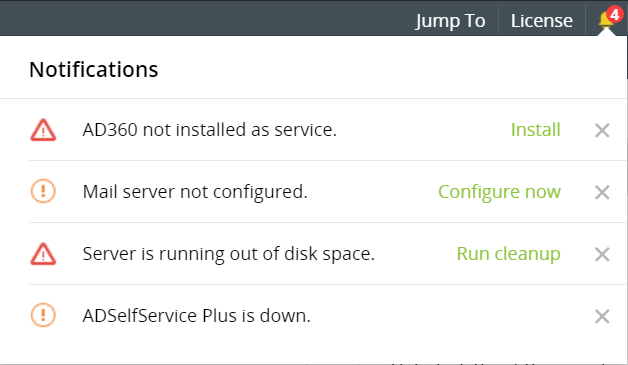Select the ADSelfService Plus is down message

tap(197, 316)
